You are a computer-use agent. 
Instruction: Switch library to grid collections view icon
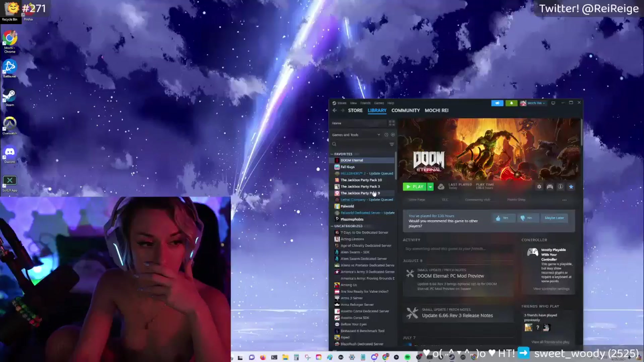point(391,123)
